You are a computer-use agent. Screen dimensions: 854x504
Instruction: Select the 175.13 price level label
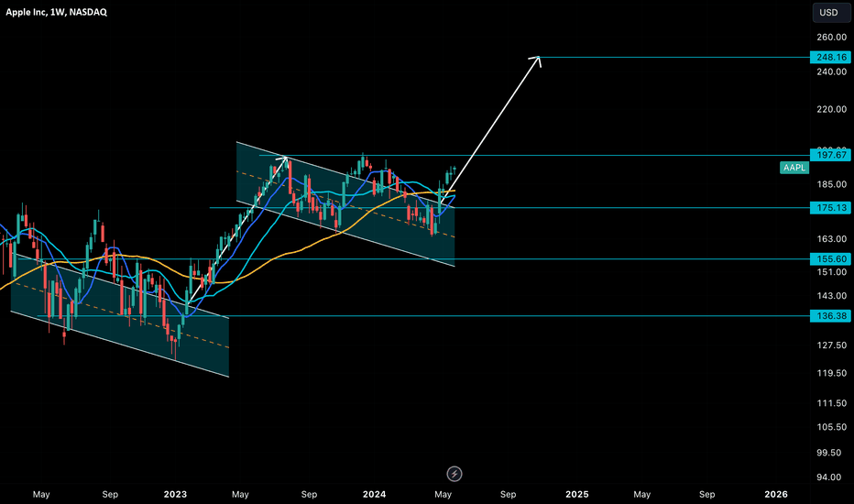tap(830, 208)
